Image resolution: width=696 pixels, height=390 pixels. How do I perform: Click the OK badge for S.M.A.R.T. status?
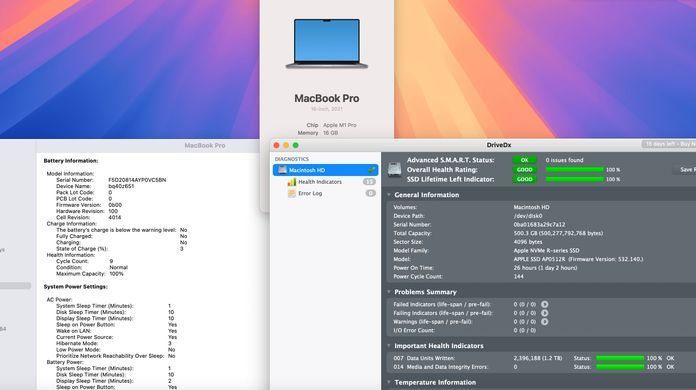[x=524, y=160]
